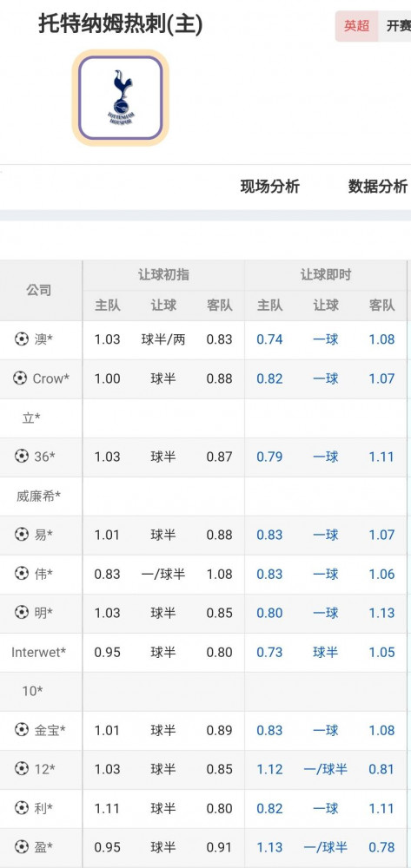Click soccer ball icon beside 金宝*
The image size is (411, 868).
tap(22, 730)
